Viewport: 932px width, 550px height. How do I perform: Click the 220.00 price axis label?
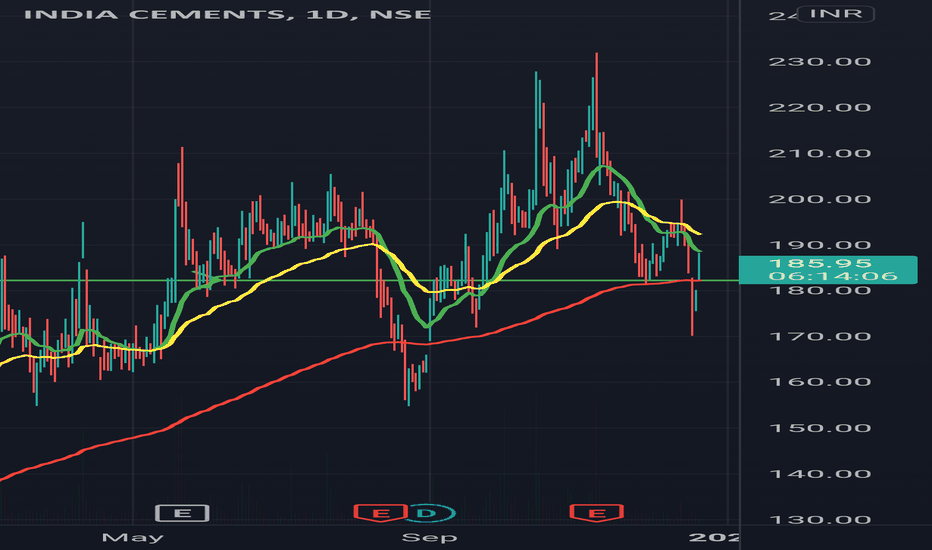tap(820, 108)
